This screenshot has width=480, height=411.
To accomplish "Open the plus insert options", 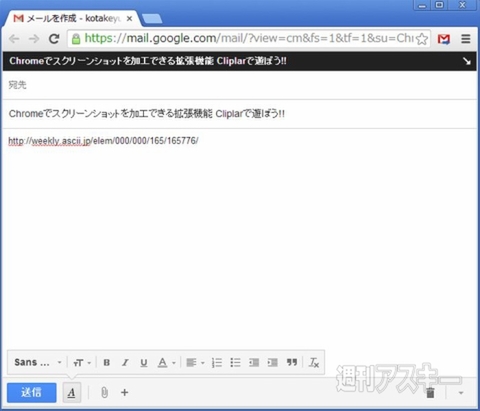I will (125, 393).
